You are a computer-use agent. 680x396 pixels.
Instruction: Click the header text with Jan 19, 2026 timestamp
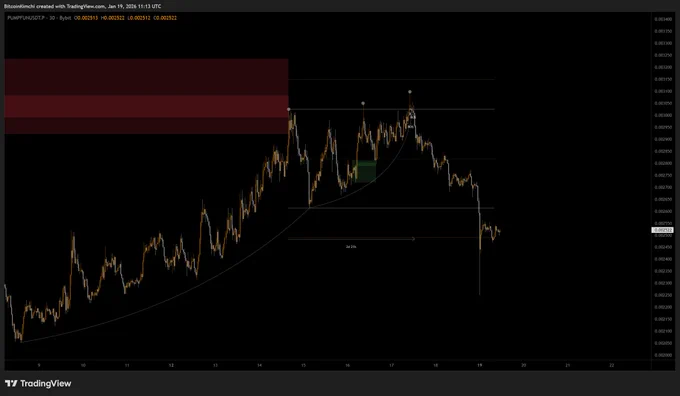coord(82,6)
